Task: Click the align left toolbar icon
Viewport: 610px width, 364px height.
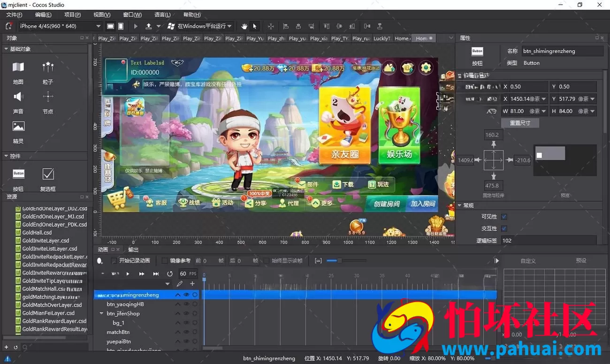Action: (286, 26)
